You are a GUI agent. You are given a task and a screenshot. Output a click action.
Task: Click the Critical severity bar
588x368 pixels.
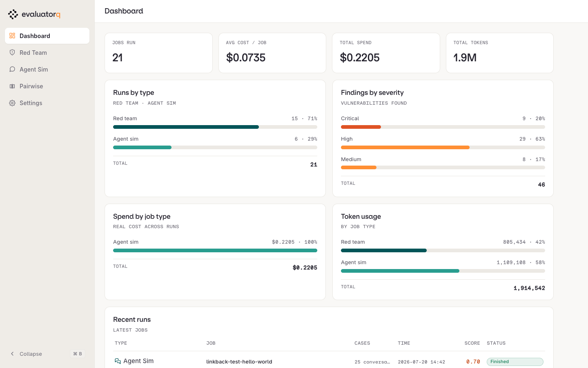[443, 127]
